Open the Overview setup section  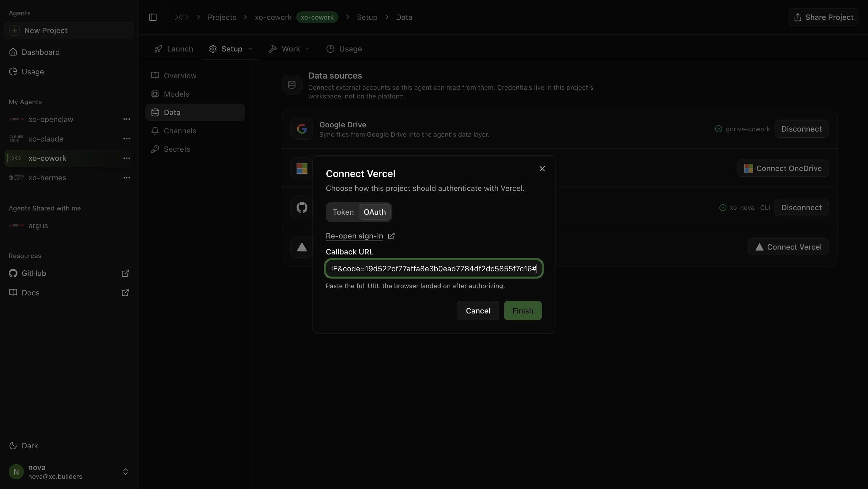[x=195, y=75]
